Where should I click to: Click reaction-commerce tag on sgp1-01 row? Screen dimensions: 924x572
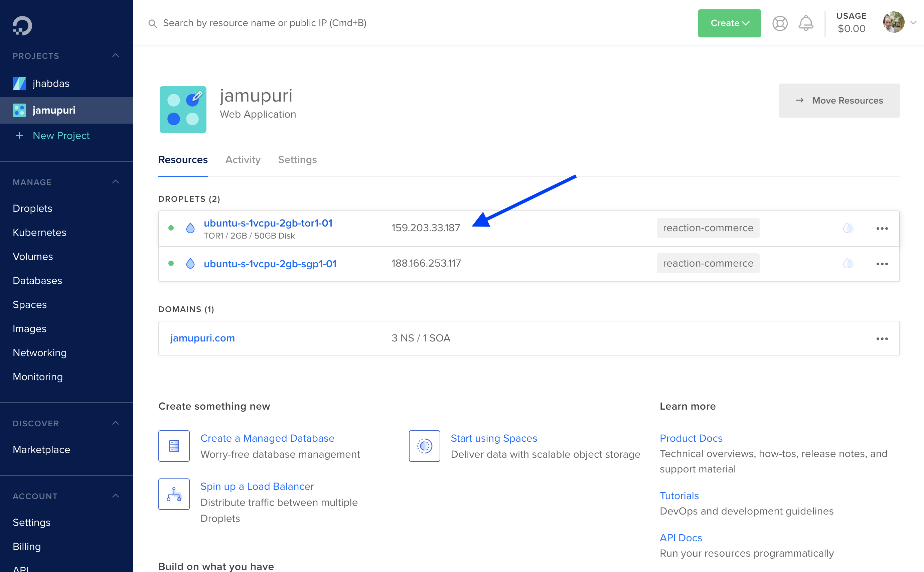coord(708,263)
